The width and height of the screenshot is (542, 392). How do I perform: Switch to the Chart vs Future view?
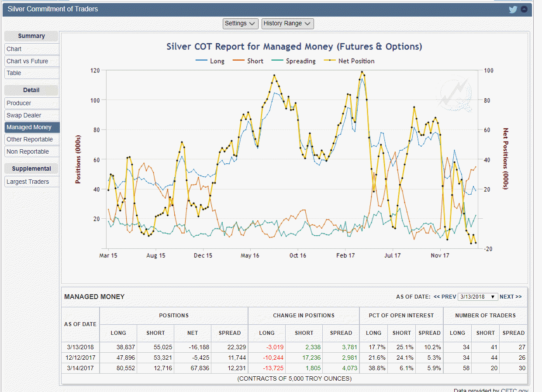28,61
